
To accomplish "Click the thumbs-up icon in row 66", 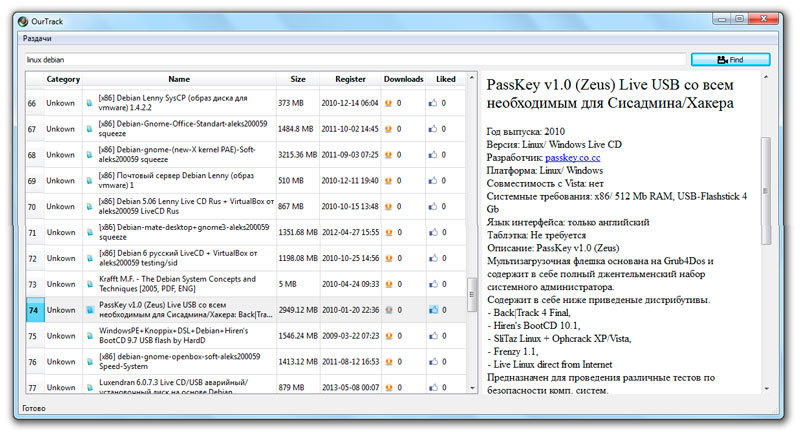I will click(433, 103).
